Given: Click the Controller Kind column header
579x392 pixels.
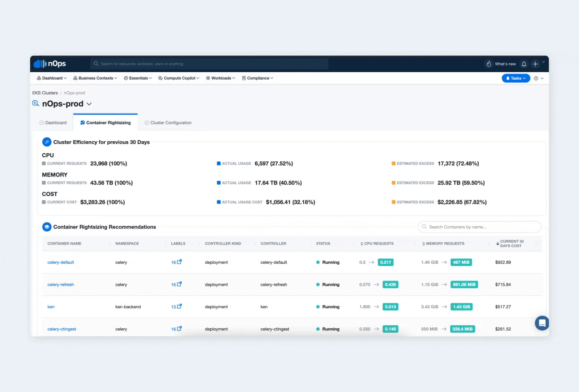Looking at the screenshot, I should (223, 244).
